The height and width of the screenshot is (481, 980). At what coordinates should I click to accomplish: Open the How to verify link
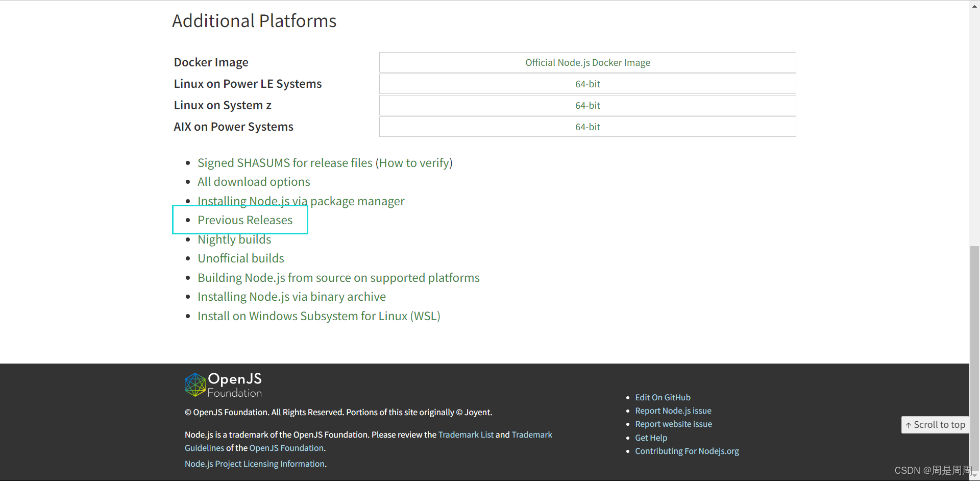414,163
